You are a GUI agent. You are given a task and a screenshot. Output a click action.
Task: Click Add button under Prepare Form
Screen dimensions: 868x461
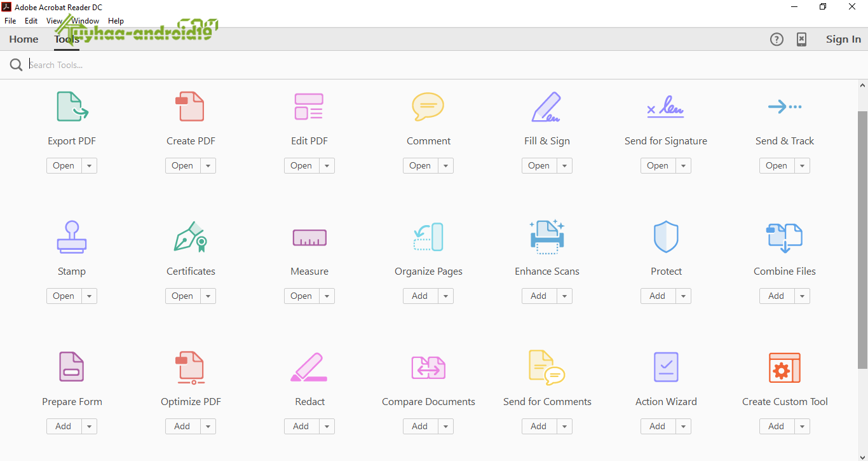point(64,427)
